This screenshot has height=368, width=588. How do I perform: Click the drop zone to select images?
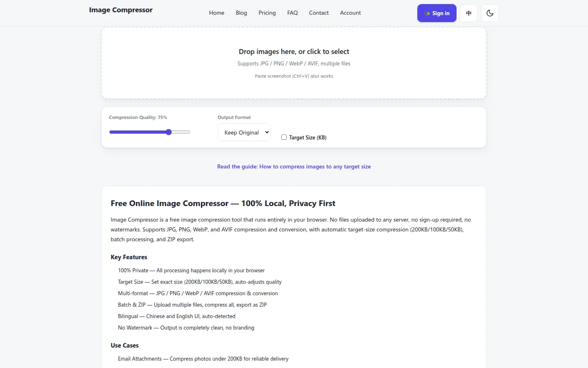click(x=294, y=63)
